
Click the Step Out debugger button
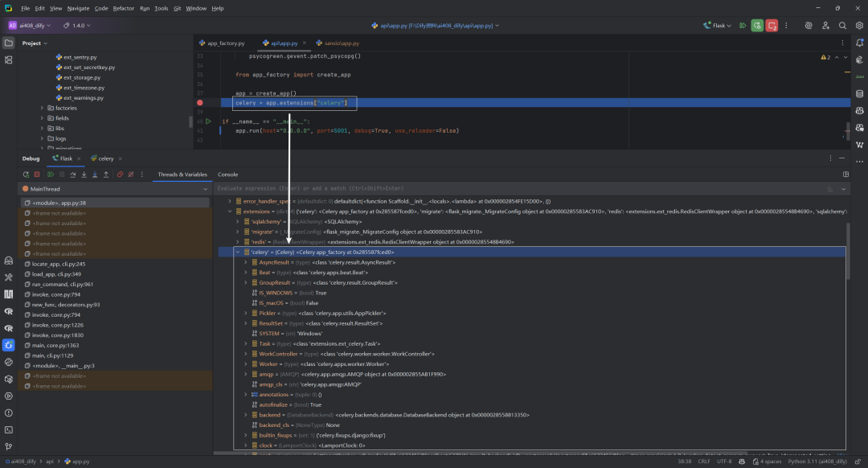tap(106, 174)
